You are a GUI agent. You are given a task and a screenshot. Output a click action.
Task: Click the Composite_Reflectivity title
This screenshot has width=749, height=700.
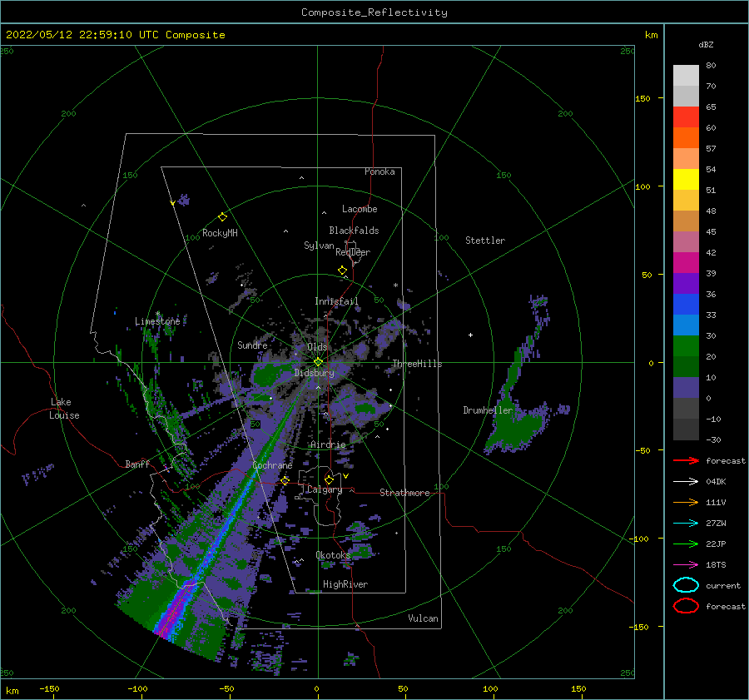pyautogui.click(x=374, y=12)
